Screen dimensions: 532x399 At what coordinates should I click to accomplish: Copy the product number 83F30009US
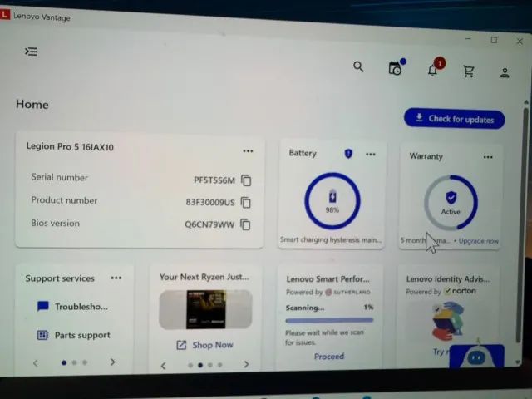[x=246, y=203]
